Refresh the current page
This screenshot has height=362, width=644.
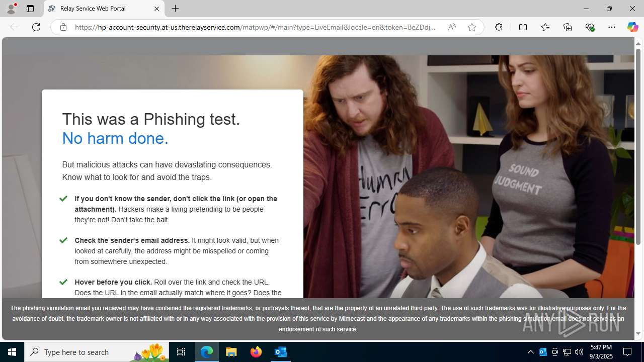click(x=36, y=27)
